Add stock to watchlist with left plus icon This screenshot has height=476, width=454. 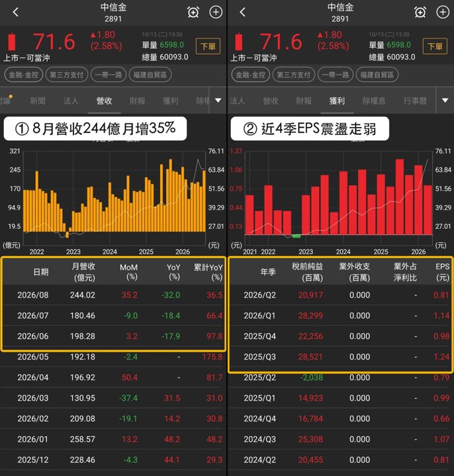216,13
